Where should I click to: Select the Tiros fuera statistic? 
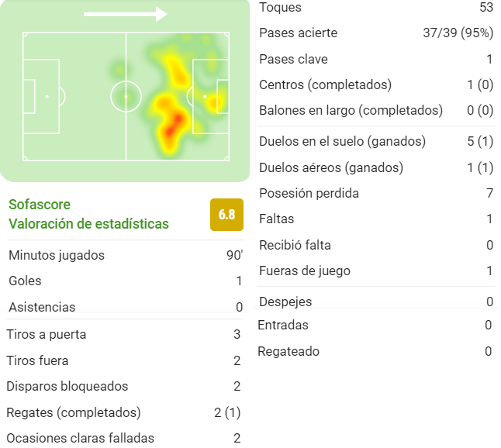coord(123,360)
